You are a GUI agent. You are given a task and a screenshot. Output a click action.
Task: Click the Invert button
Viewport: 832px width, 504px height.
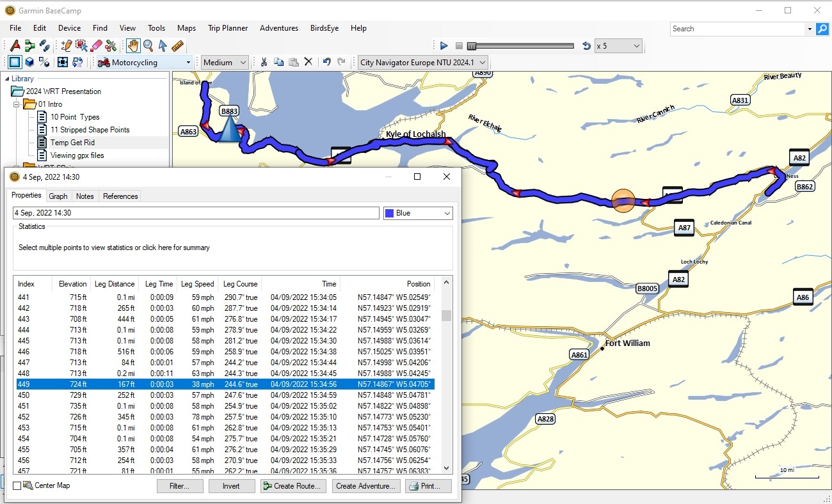tap(232, 486)
